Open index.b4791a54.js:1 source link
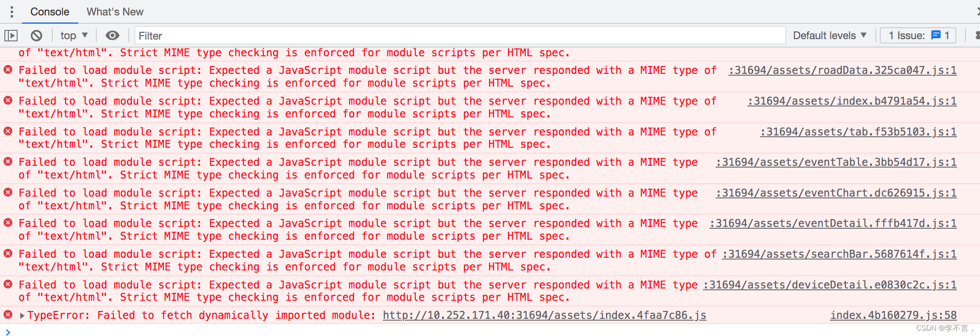 (852, 101)
